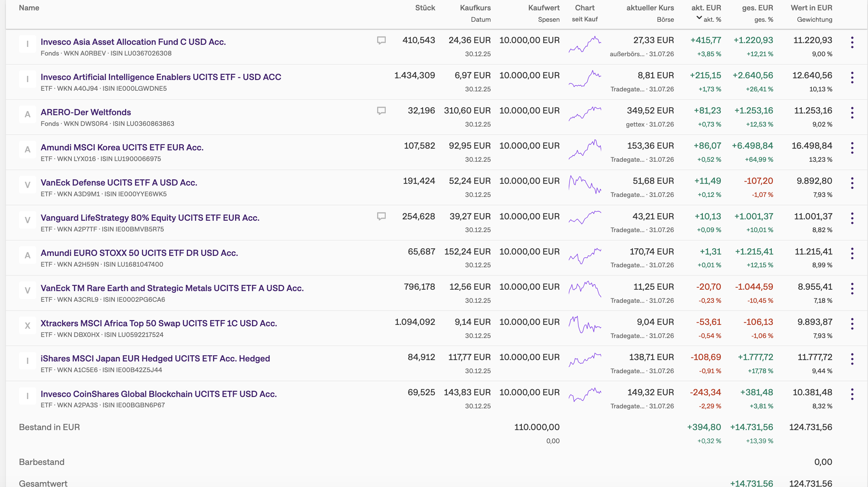868x487 pixels.
Task: Open note icon for Vanguard LifeStrategy 80% Equity
Action: click(381, 216)
